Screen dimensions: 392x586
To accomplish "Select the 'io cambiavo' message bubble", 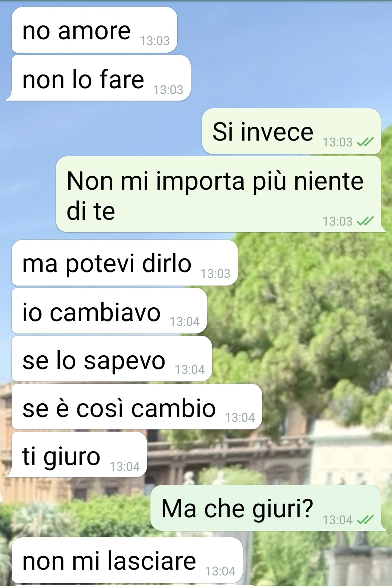I will pos(109,311).
